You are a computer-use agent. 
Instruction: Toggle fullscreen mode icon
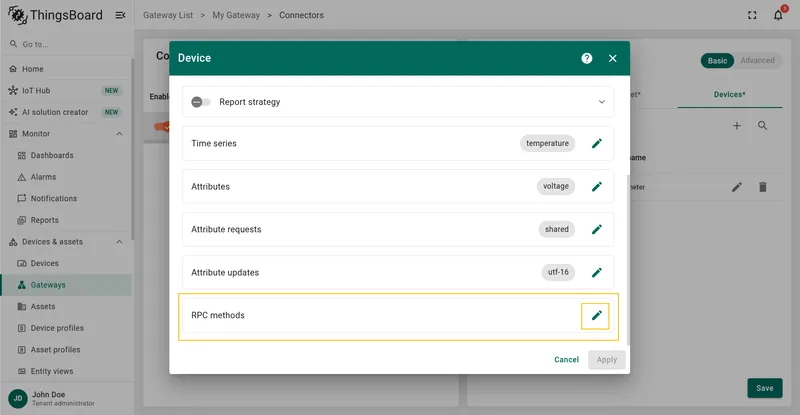[752, 15]
